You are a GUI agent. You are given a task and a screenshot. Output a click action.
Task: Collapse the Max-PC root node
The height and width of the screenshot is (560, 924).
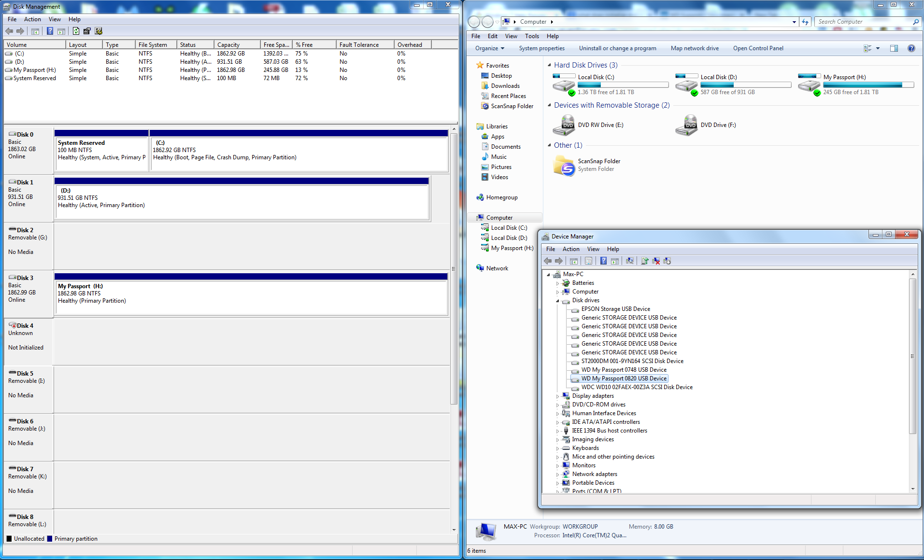point(548,275)
